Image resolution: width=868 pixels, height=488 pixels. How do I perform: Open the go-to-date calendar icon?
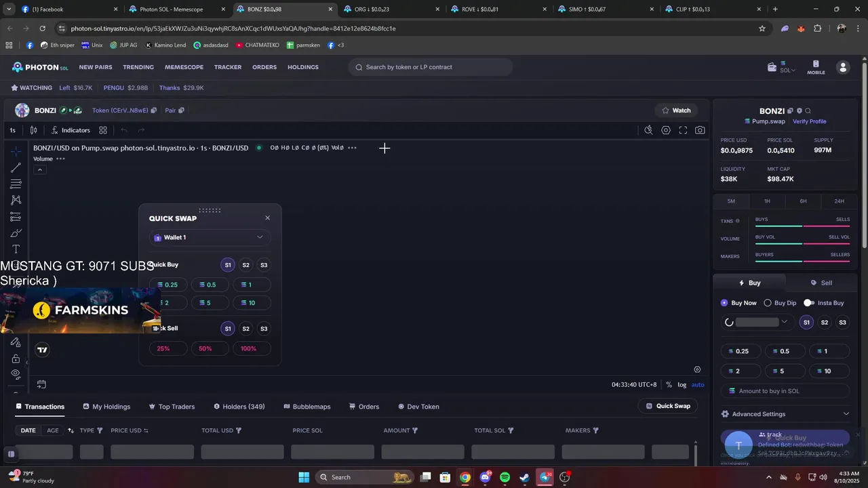[41, 384]
